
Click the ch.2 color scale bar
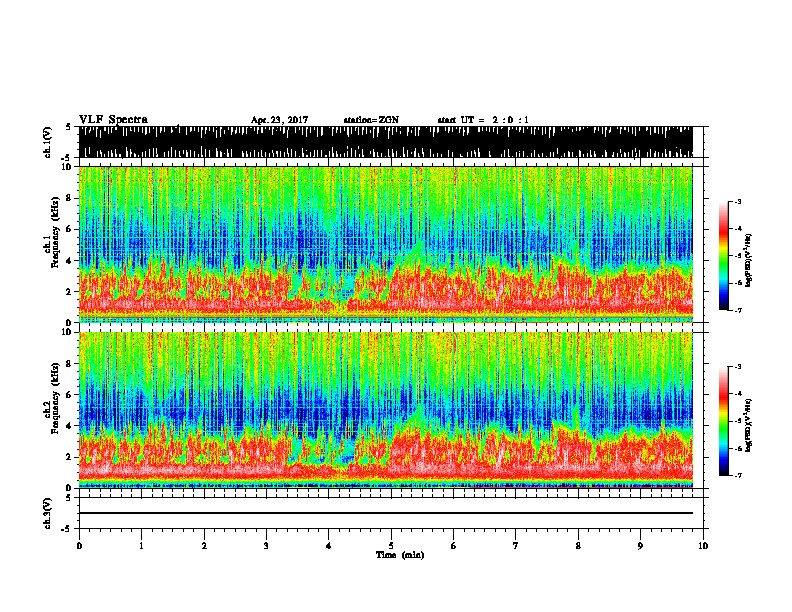(x=724, y=421)
